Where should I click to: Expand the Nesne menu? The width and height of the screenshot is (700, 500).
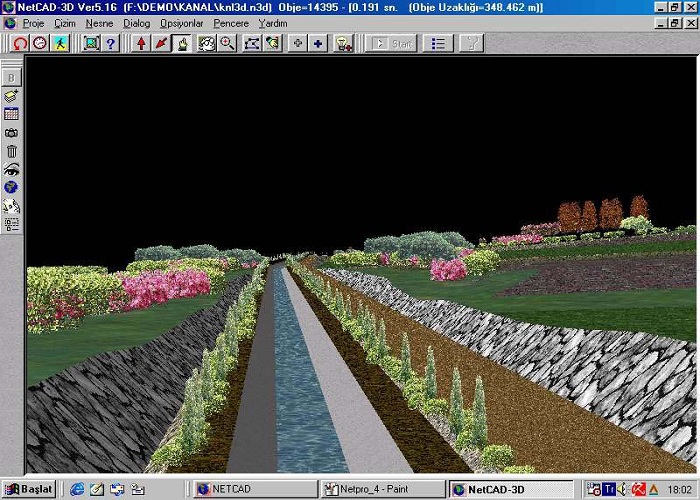(99, 22)
